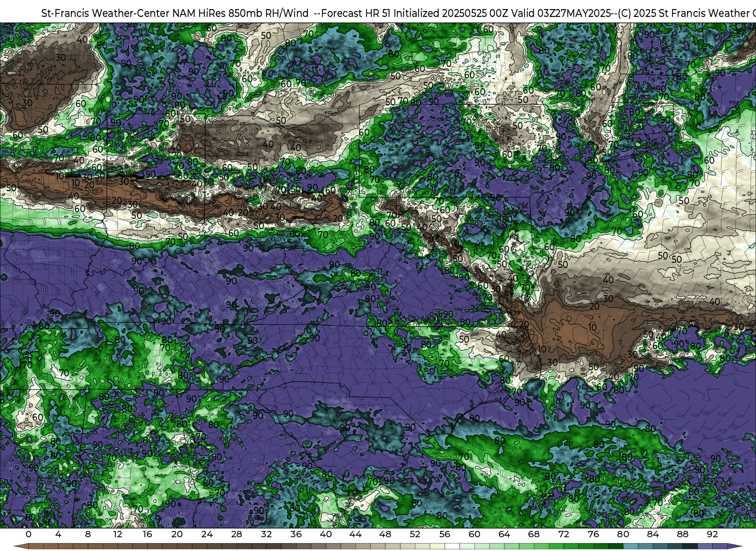
Task: Click the colorbar label '48'
Action: (x=385, y=534)
